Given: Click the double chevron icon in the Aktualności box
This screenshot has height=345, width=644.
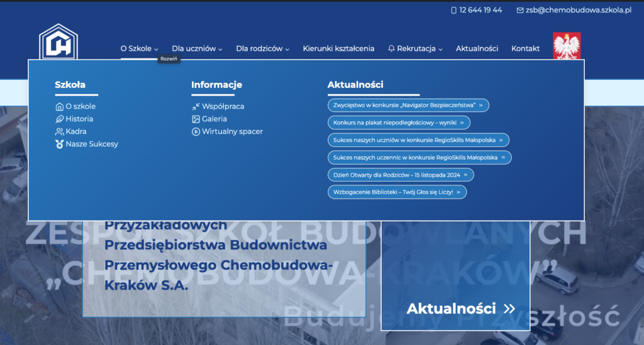Looking at the screenshot, I should (509, 309).
